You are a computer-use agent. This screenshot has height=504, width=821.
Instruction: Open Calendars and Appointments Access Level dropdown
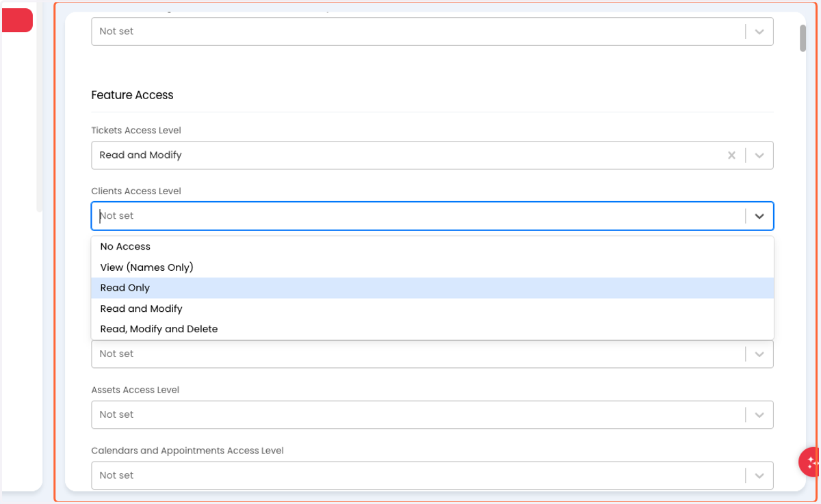[432, 475]
